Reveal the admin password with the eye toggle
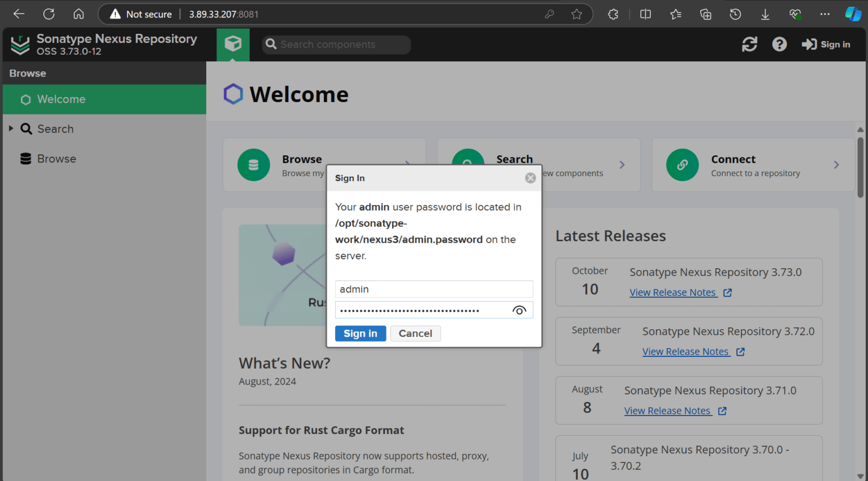The width and height of the screenshot is (868, 481). coord(519,310)
